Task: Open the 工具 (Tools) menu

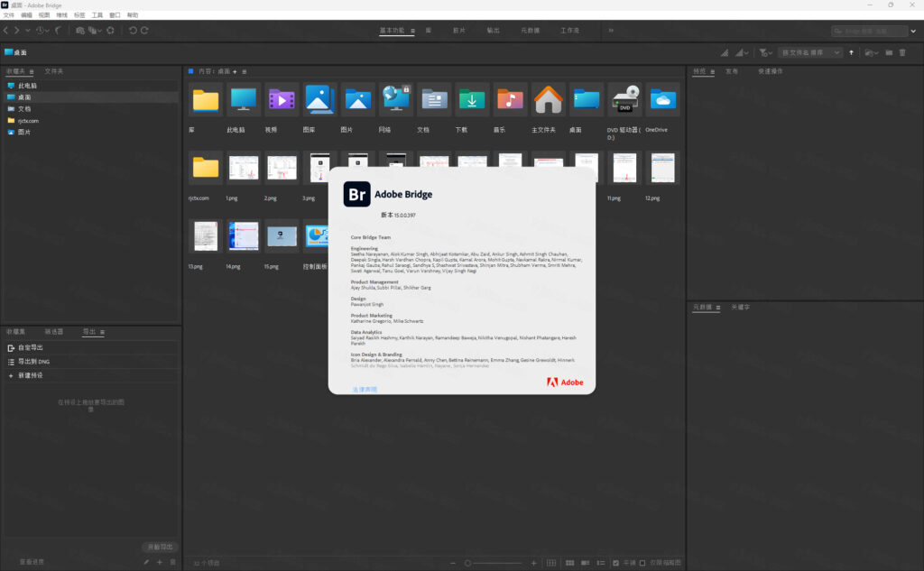Action: [x=97, y=15]
